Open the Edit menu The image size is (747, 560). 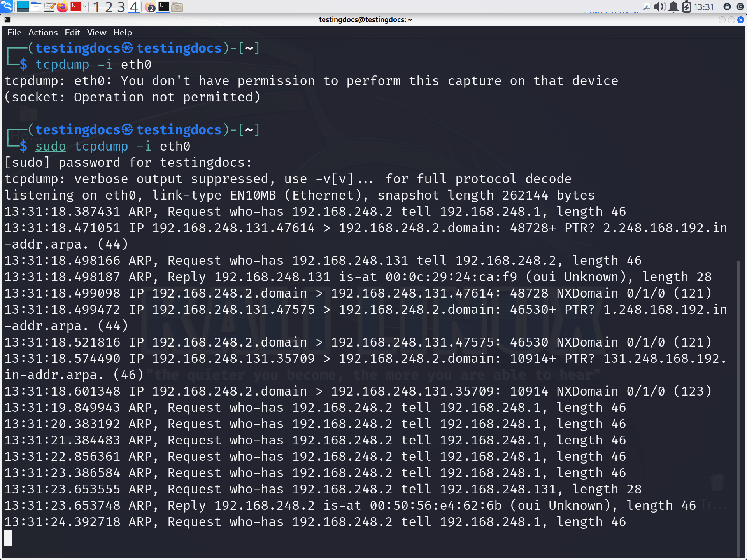72,32
